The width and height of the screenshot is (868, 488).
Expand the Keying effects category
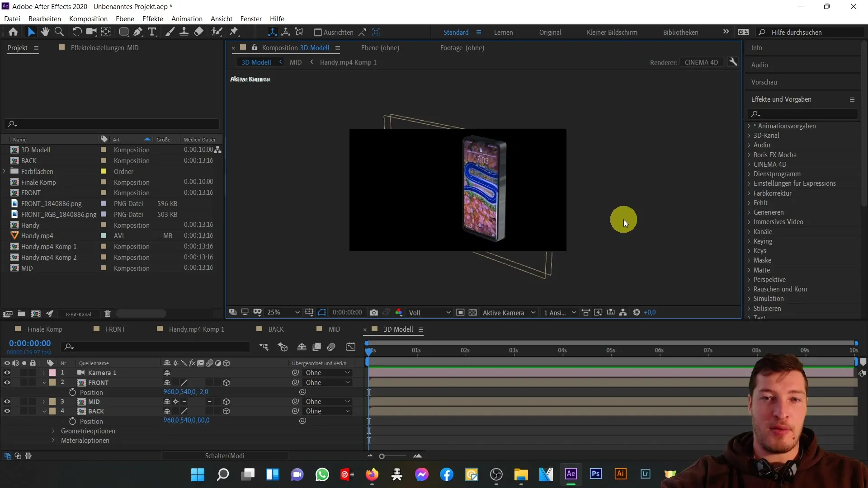[x=749, y=241]
